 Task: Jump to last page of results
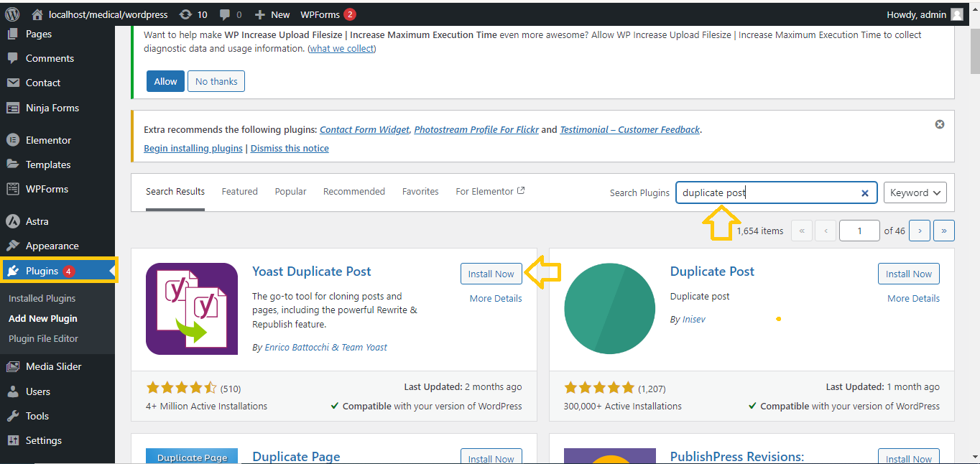(x=943, y=231)
